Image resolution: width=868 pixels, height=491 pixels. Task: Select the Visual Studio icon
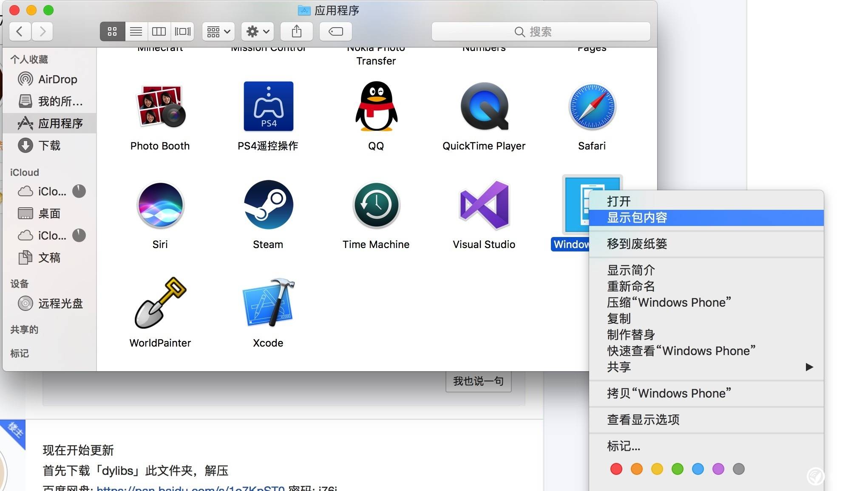[x=484, y=205]
